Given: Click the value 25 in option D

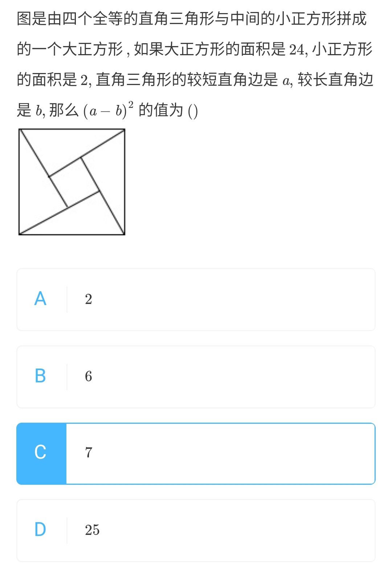Looking at the screenshot, I should click(92, 530).
